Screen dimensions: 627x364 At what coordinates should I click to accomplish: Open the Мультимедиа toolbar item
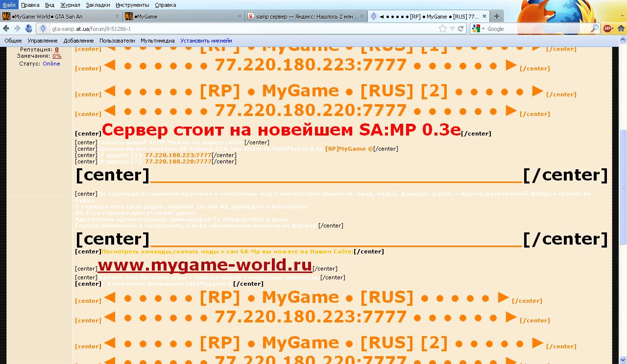(158, 41)
